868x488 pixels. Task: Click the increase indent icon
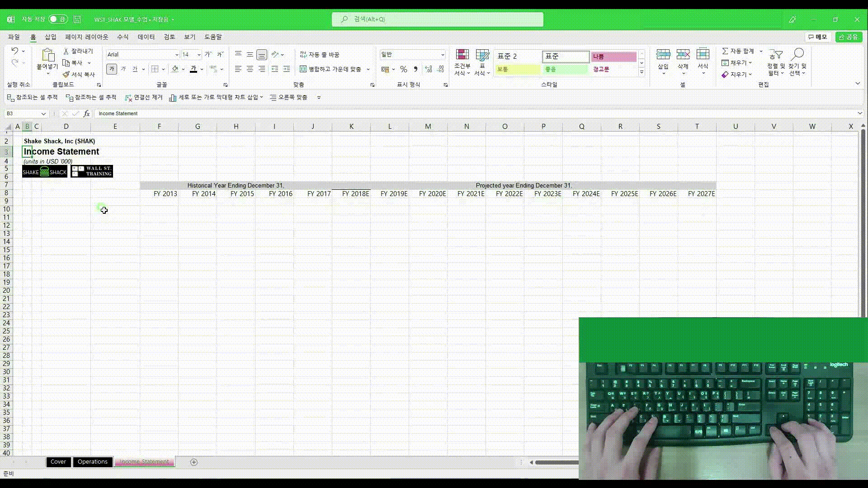[287, 69]
